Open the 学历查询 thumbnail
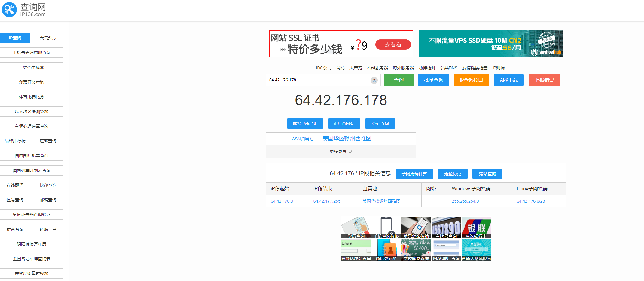The image size is (644, 281). 356,228
